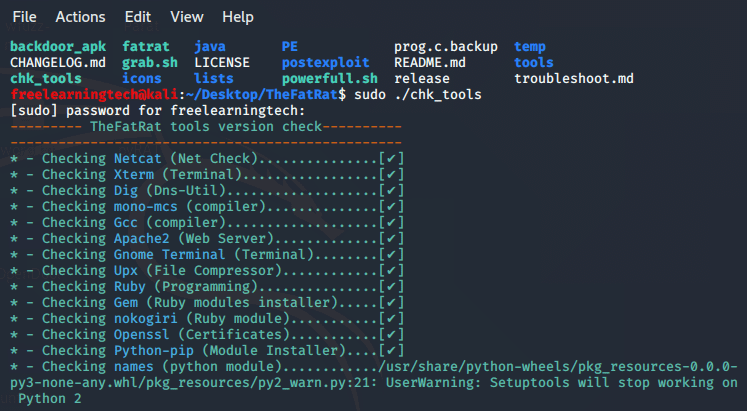Click the tools directory name
Viewport: 747px width, 411px height.
(534, 62)
